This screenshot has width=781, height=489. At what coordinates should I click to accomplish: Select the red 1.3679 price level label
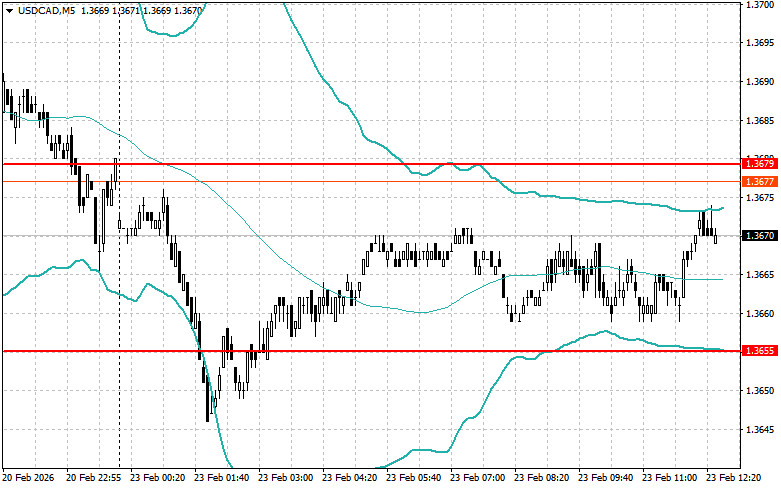760,163
